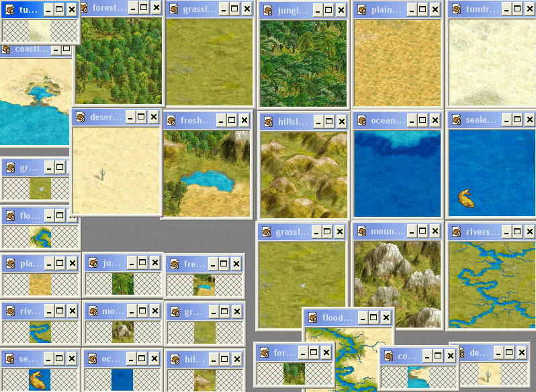Click the jungle window's title bar icon
The width and height of the screenshot is (536, 392).
(267, 10)
